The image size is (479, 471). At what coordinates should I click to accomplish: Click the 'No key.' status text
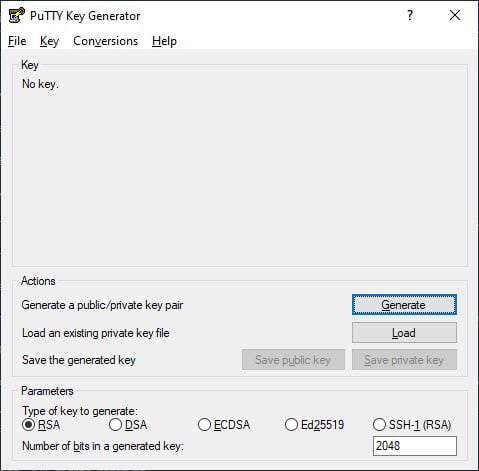click(x=40, y=84)
